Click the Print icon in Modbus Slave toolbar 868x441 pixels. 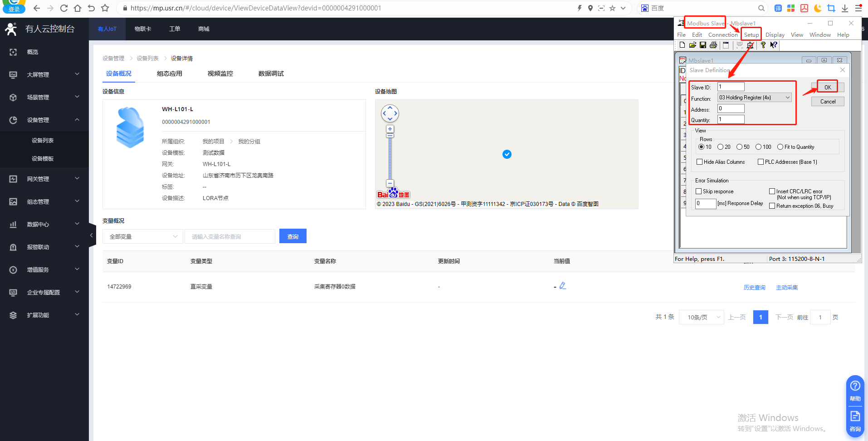pos(713,45)
